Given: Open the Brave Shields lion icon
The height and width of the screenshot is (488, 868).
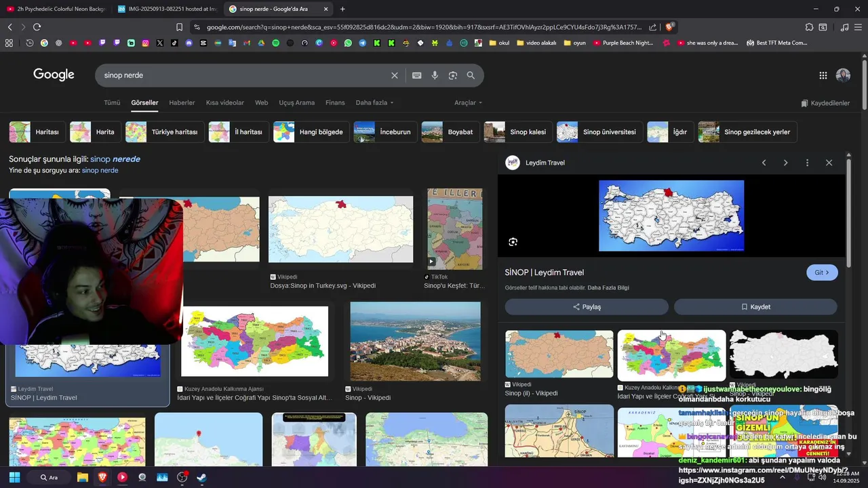Looking at the screenshot, I should 669,27.
